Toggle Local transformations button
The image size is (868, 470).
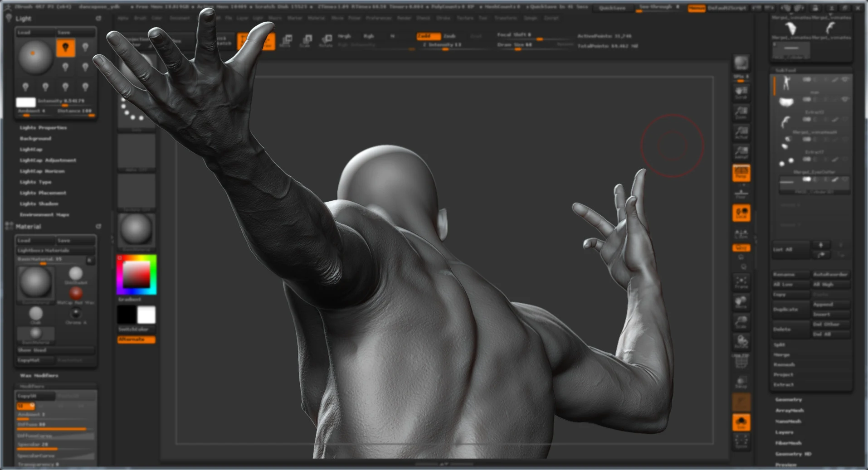pos(741,213)
